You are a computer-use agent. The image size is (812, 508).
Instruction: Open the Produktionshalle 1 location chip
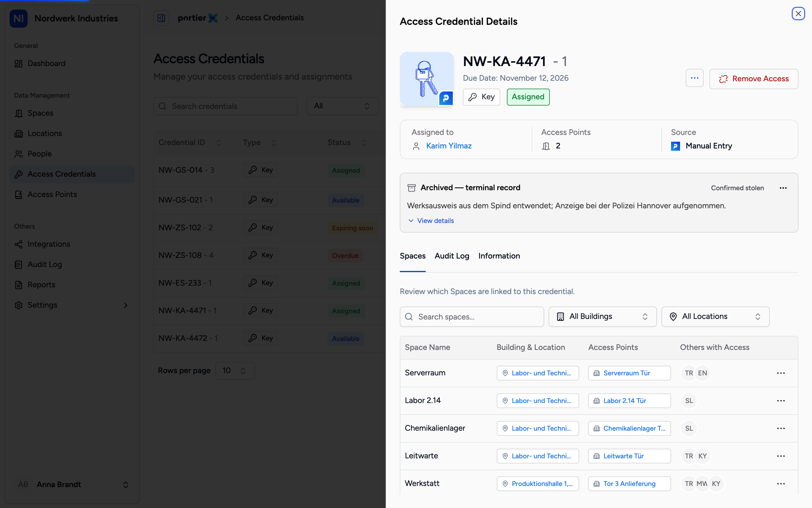click(538, 484)
